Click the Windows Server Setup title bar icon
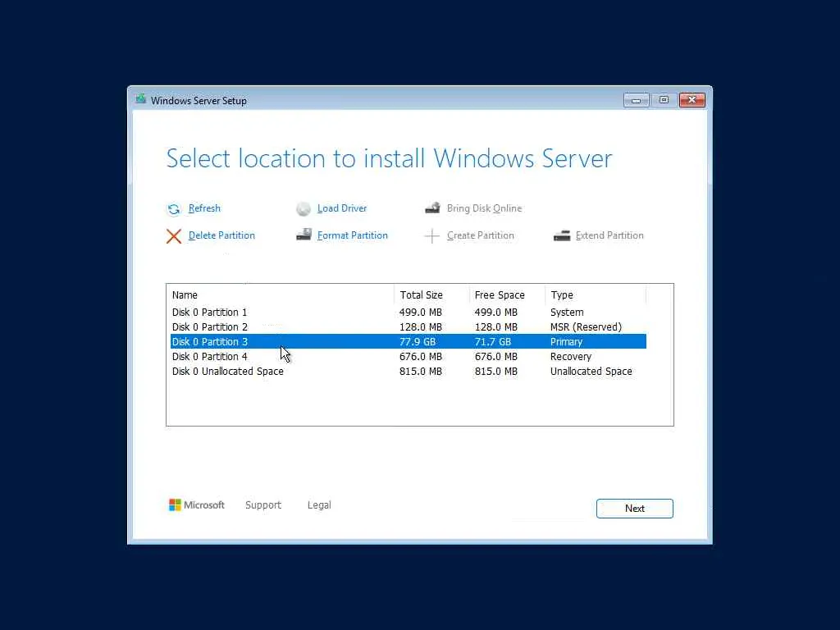840x630 pixels. pos(141,99)
